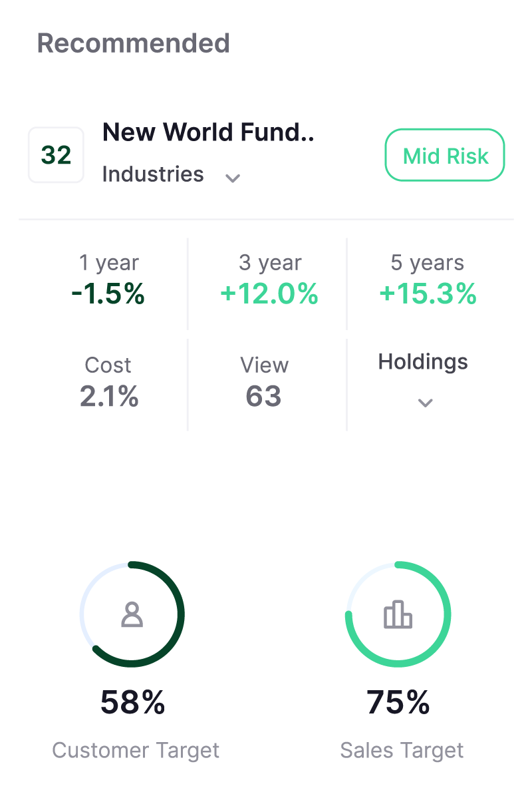This screenshot has height=796, width=532.
Task: Click the Cost 2.1% cell
Action: pyautogui.click(x=108, y=383)
